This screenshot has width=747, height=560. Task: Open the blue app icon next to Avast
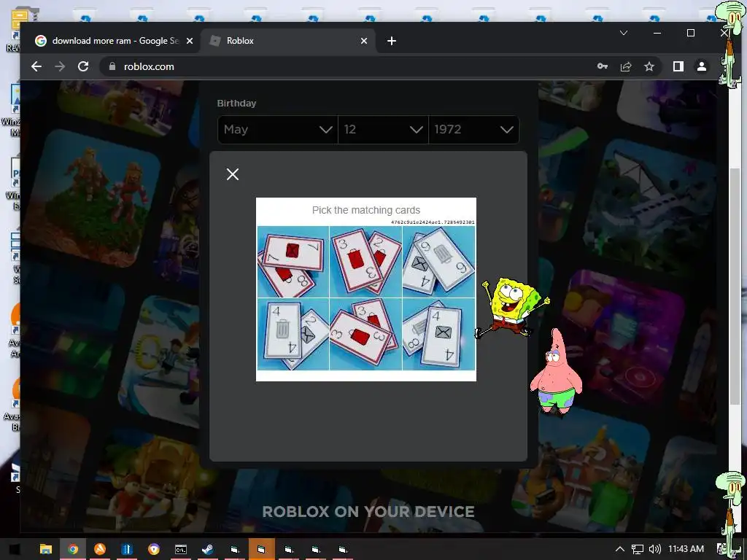coord(127,549)
